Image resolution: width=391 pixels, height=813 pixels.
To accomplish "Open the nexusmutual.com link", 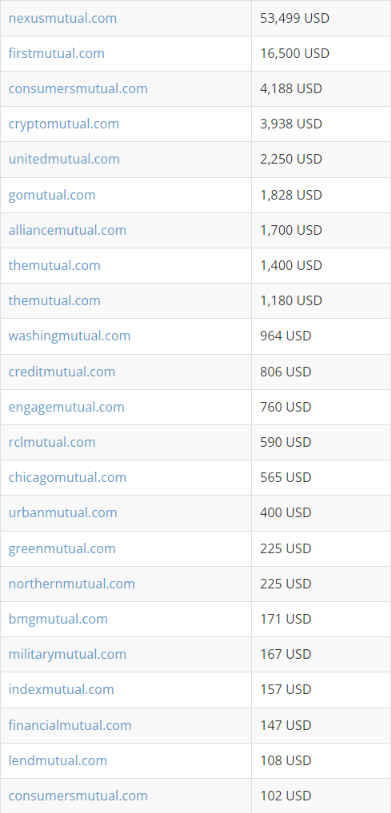I will coord(63,19).
